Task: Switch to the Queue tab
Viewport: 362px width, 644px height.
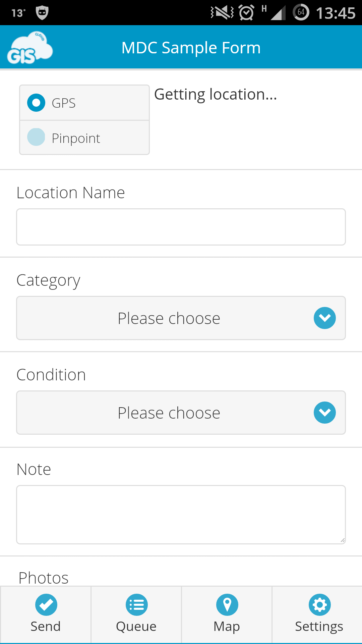Action: tap(136, 614)
